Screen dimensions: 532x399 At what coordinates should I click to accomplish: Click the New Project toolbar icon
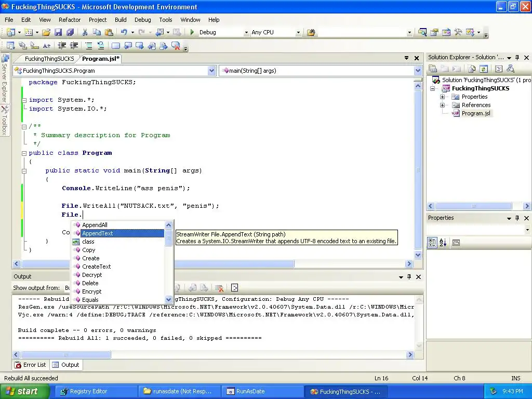pos(11,32)
